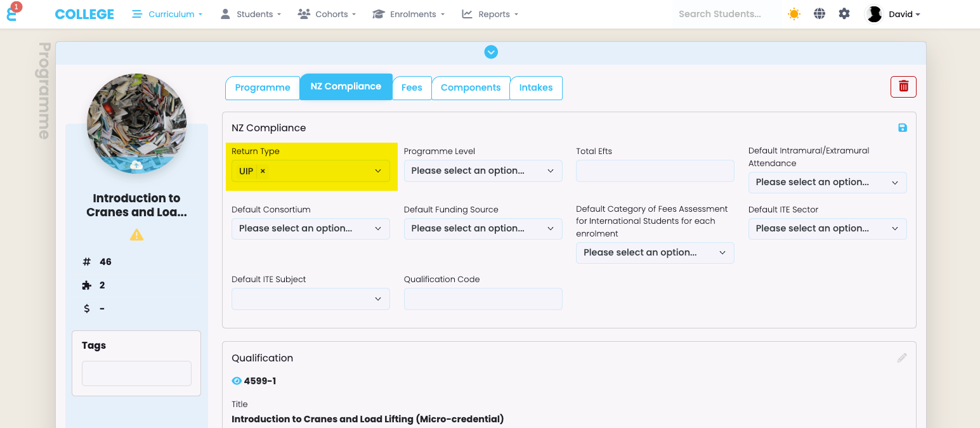Open the Programme Level dropdown

pos(483,171)
